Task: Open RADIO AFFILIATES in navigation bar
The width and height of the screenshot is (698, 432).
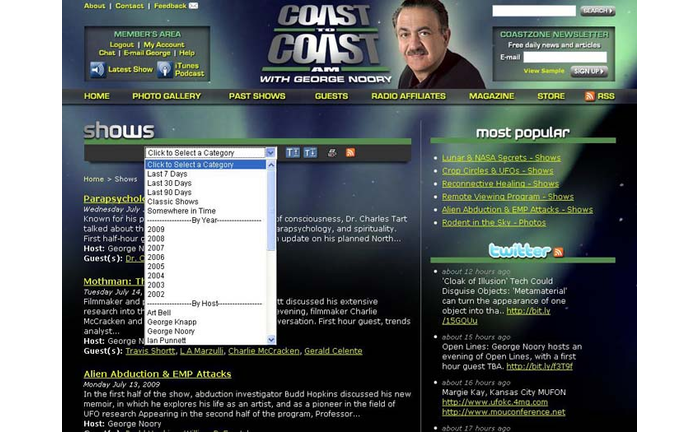Action: click(408, 96)
